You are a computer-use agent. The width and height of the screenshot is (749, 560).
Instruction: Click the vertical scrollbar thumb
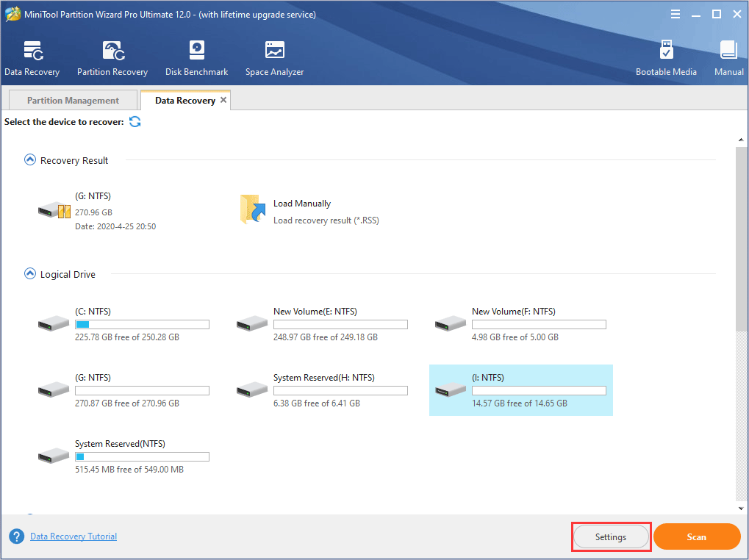tap(741, 239)
